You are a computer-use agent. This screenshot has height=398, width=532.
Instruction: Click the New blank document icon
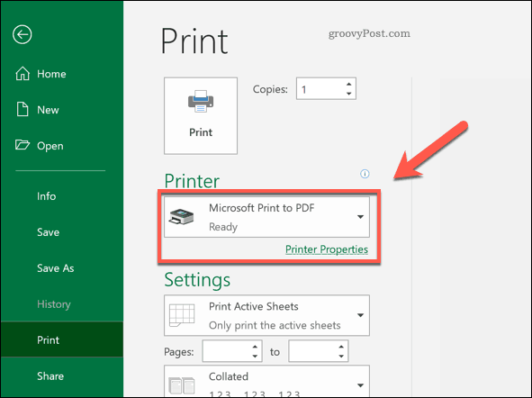tap(23, 109)
